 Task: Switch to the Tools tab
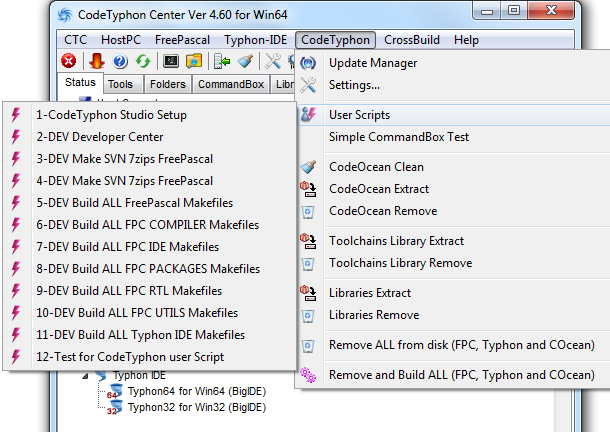(121, 84)
